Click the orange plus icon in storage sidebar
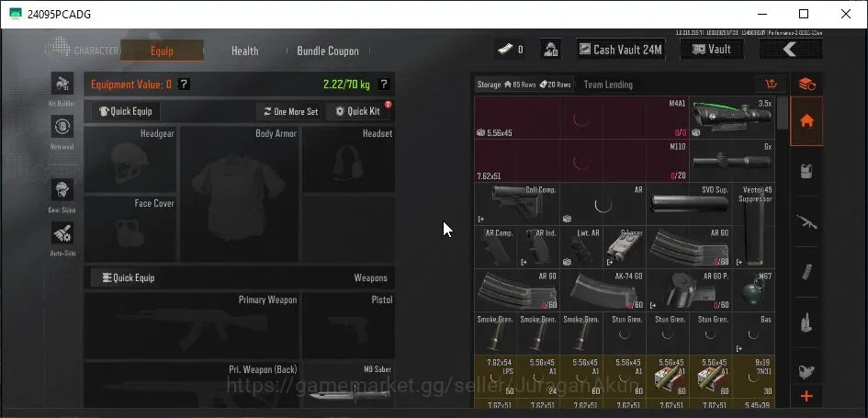Image resolution: width=868 pixels, height=418 pixels. pyautogui.click(x=806, y=396)
